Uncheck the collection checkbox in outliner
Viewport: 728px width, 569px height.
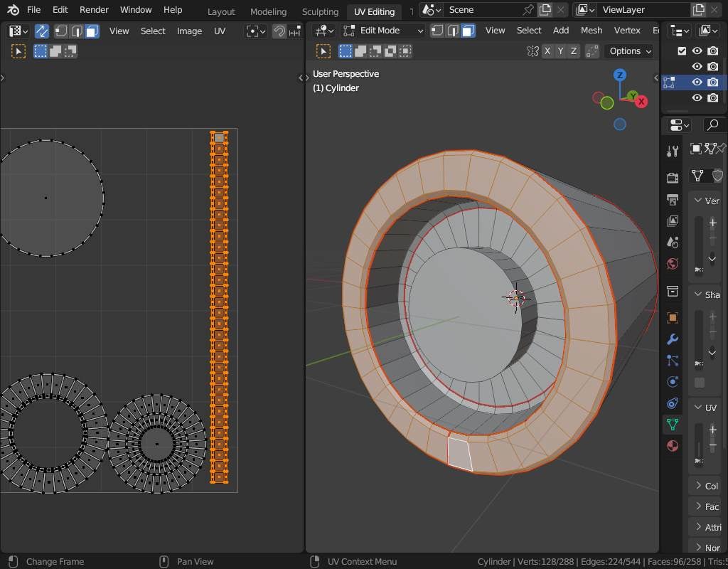682,51
